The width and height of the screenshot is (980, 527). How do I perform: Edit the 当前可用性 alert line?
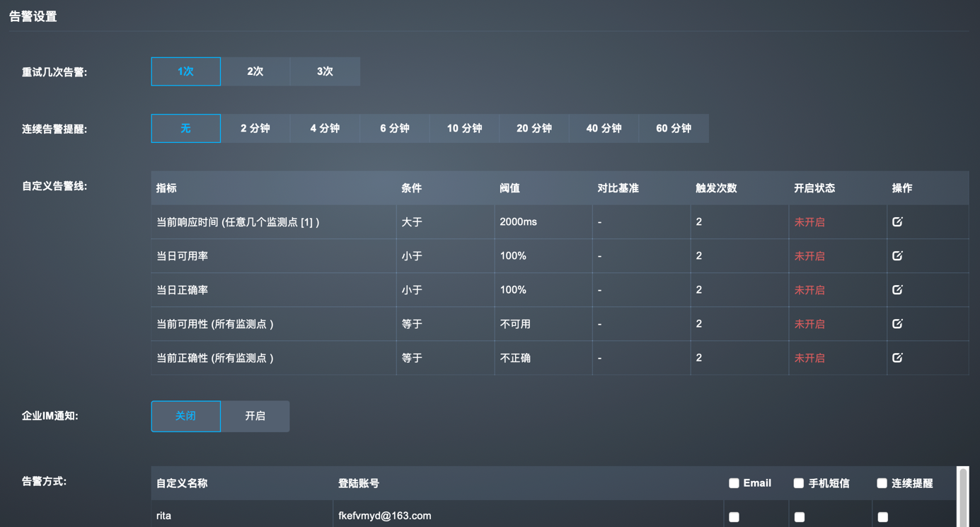897,323
